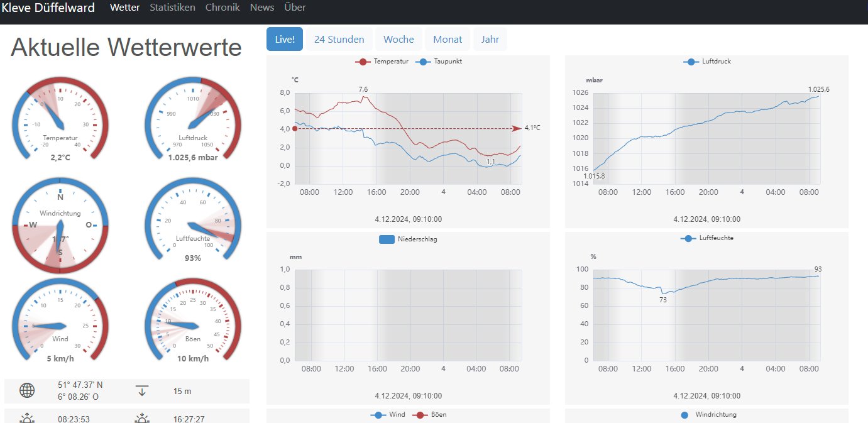Click the sunrise icon

tap(27, 419)
